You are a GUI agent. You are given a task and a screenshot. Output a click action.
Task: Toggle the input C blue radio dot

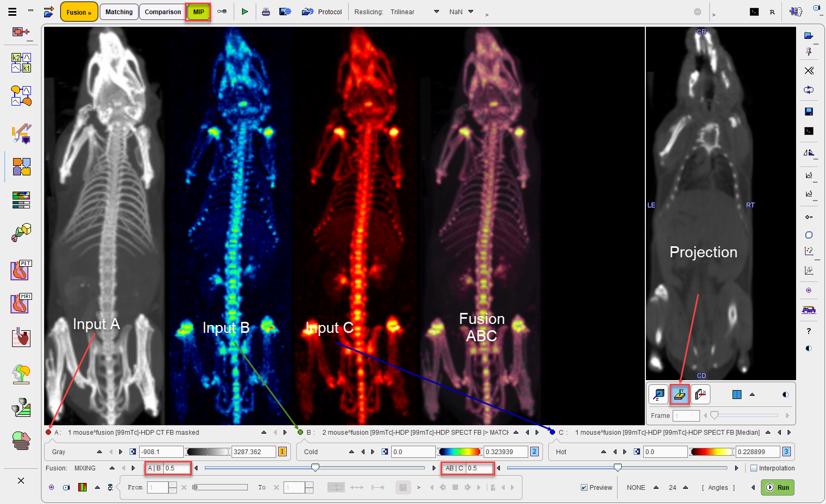point(552,433)
